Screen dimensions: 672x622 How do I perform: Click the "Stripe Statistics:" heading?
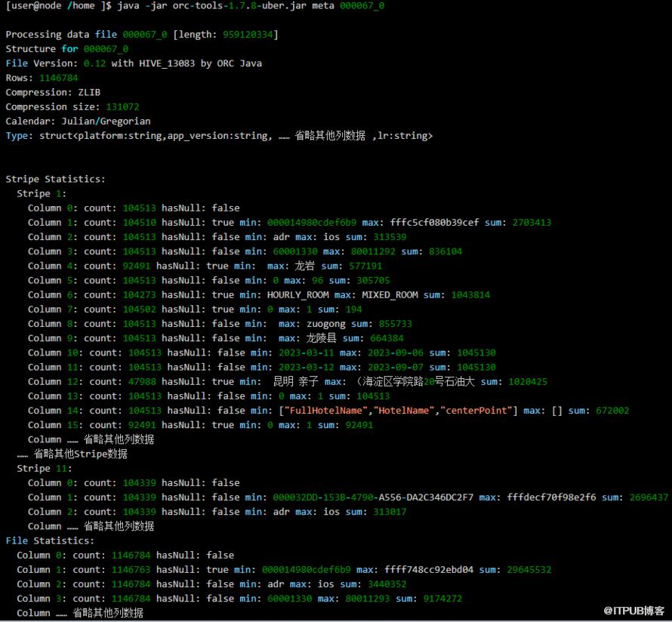(x=55, y=179)
